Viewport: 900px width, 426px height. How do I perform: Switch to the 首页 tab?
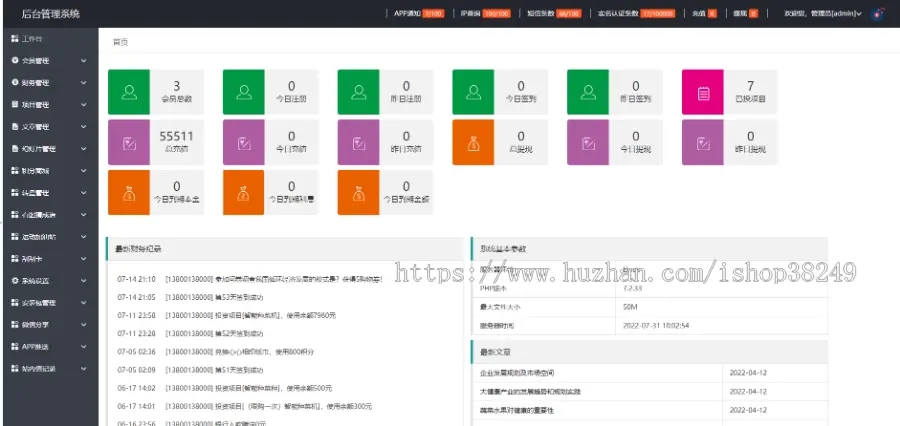point(120,42)
